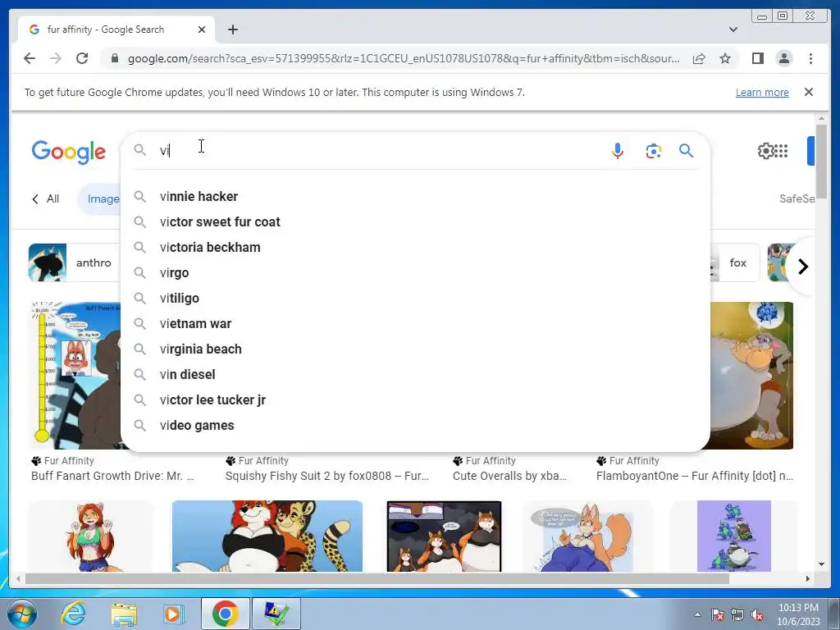Open Windows Media Player from taskbar

(173, 614)
